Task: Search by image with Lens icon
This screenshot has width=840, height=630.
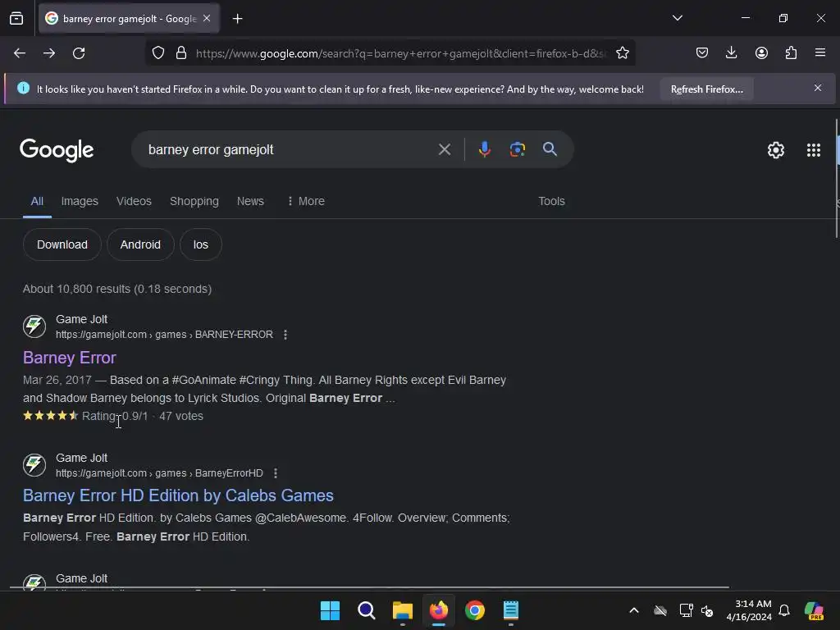Action: pos(517,149)
